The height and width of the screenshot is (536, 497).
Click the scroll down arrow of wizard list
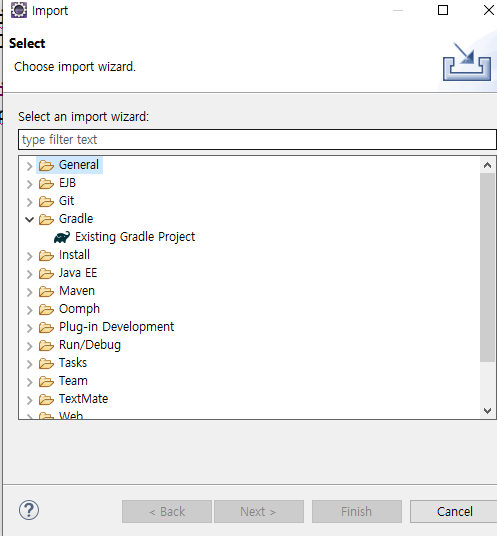coord(487,411)
